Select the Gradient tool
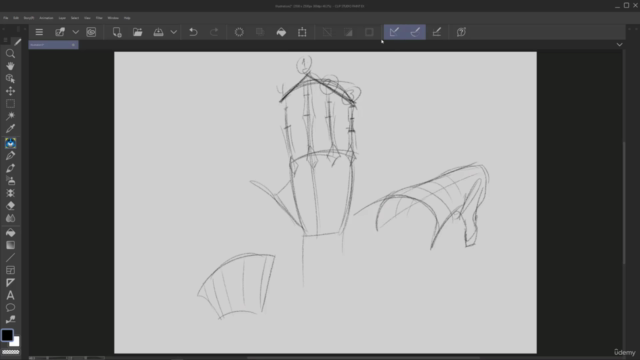640x360 pixels. click(x=10, y=245)
